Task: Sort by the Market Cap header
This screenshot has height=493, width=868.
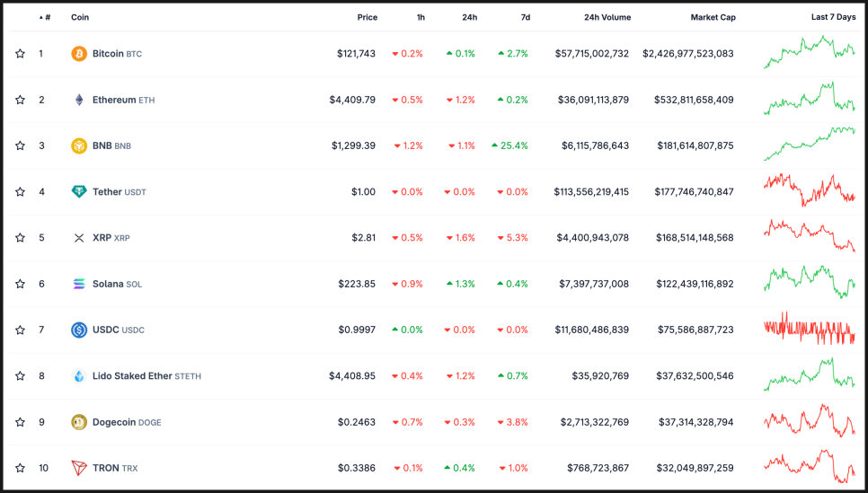Action: (x=712, y=17)
